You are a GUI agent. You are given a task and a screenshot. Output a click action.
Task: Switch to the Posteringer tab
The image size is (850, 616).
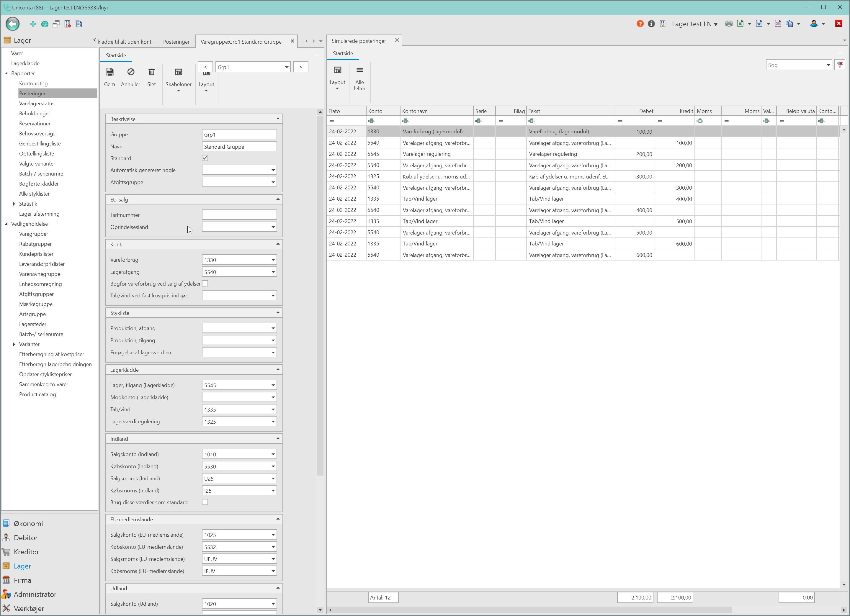176,42
